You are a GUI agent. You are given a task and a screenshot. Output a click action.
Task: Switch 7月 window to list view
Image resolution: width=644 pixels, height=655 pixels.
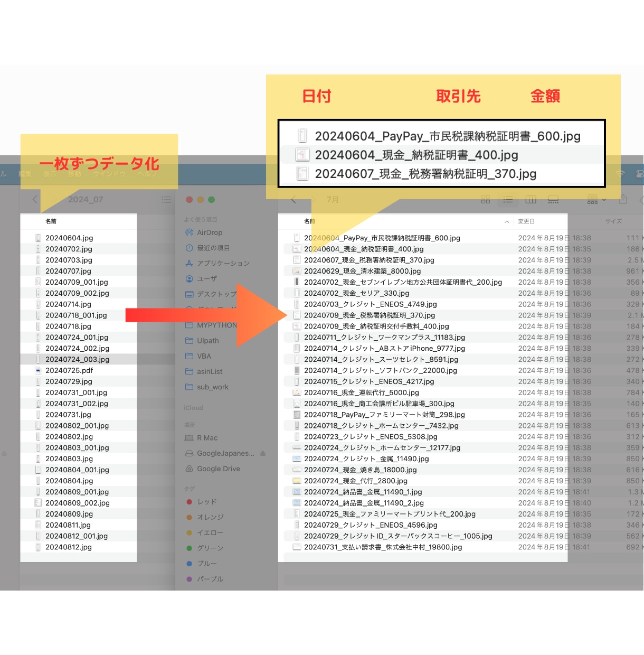pyautogui.click(x=508, y=200)
